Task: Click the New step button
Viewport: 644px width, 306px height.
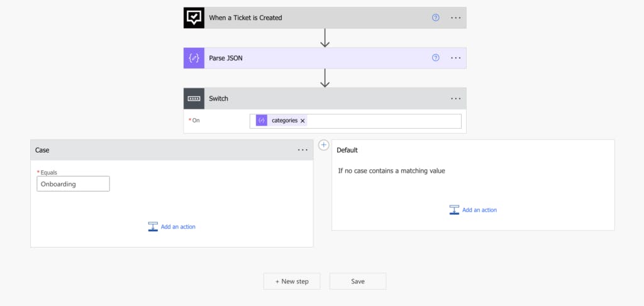Action: [x=291, y=281]
